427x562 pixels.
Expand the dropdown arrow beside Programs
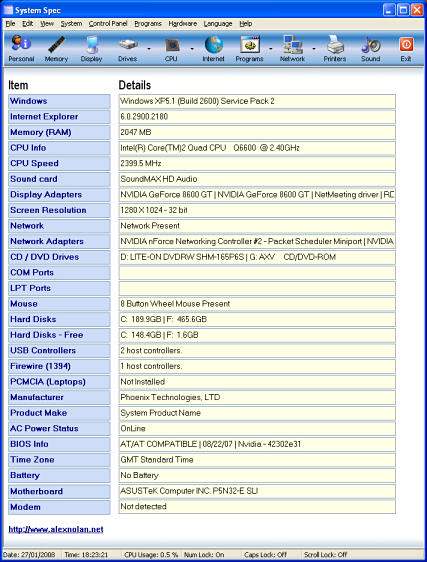[271, 49]
